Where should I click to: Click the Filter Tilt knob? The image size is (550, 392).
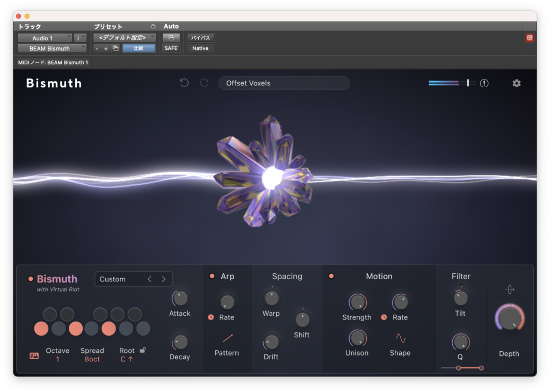tap(460, 299)
